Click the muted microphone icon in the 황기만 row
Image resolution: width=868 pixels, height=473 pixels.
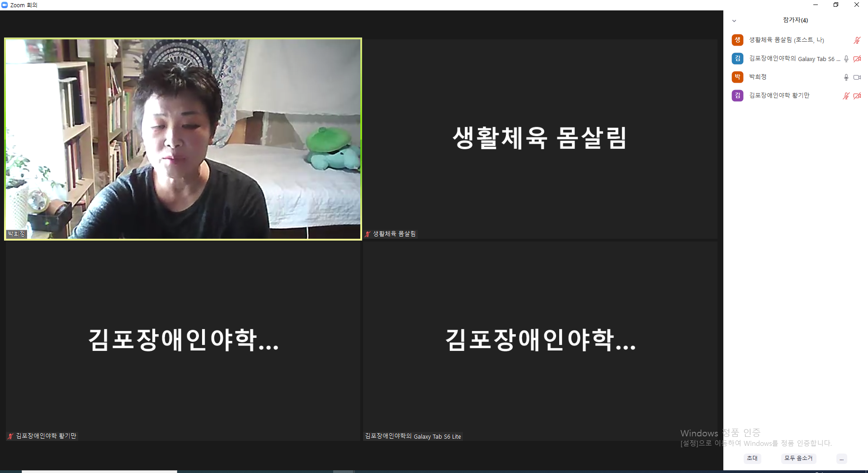846,96
